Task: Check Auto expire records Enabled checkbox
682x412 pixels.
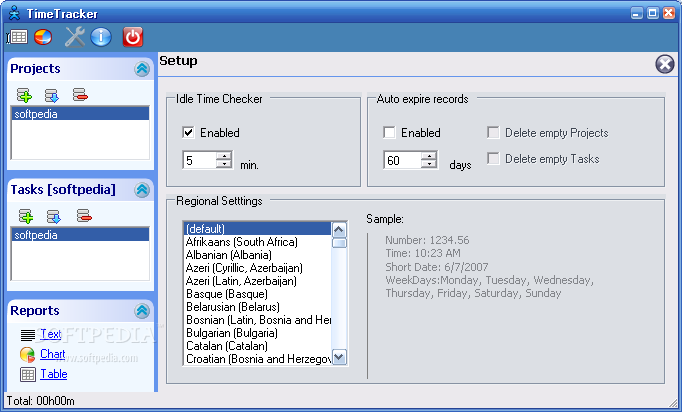Action: 389,133
